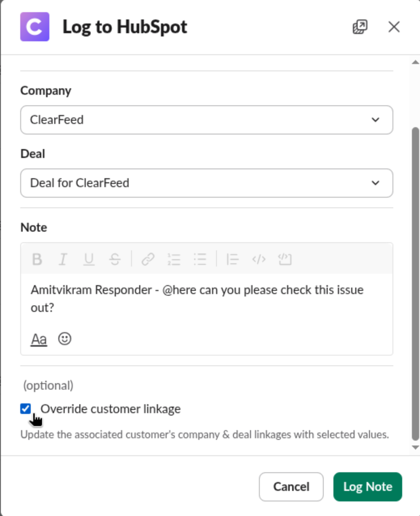
Task: Open the dialog in a new window
Action: tap(360, 27)
